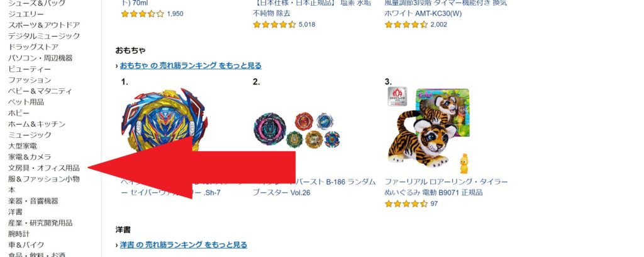Select スポーツ&アウトドア in the sidebar

(x=44, y=25)
